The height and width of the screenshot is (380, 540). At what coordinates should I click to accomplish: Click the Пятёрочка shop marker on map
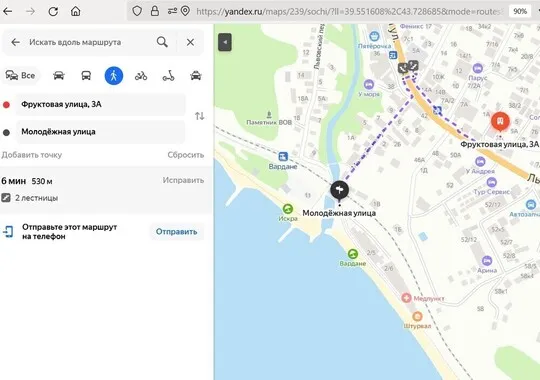click(374, 36)
